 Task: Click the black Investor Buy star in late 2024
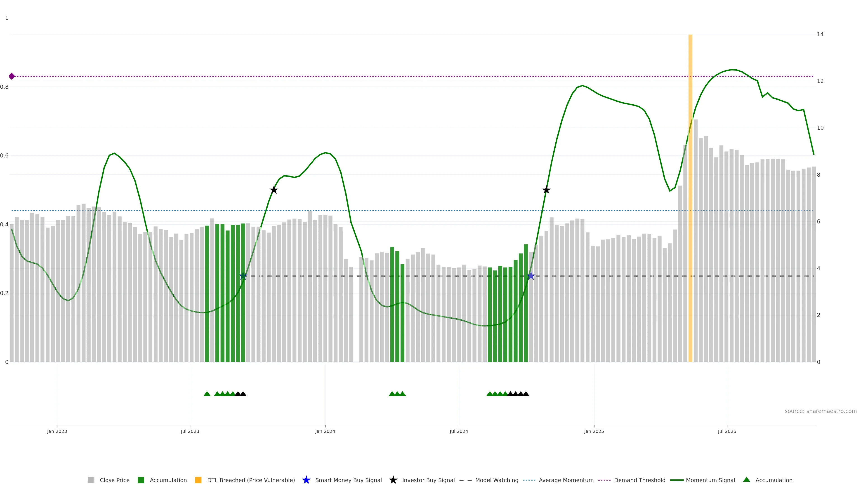pos(546,190)
